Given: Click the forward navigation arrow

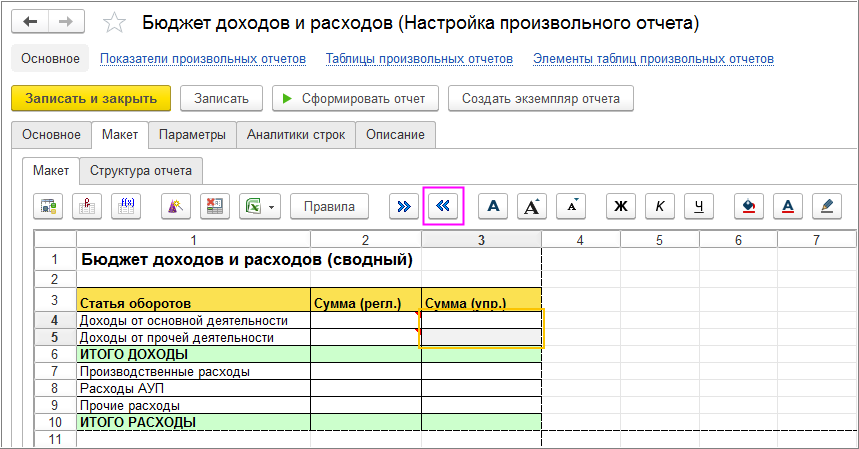Looking at the screenshot, I should tap(65, 21).
